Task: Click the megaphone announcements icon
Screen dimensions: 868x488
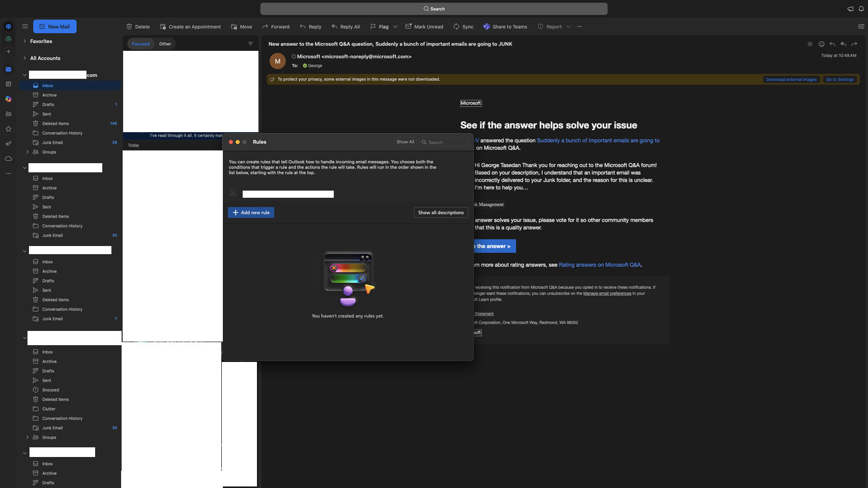Action: [850, 9]
